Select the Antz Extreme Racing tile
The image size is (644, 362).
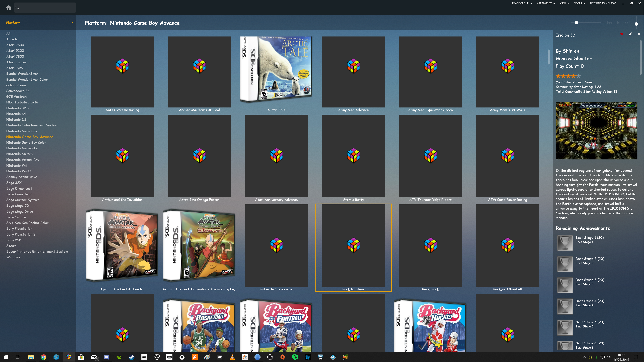point(122,72)
